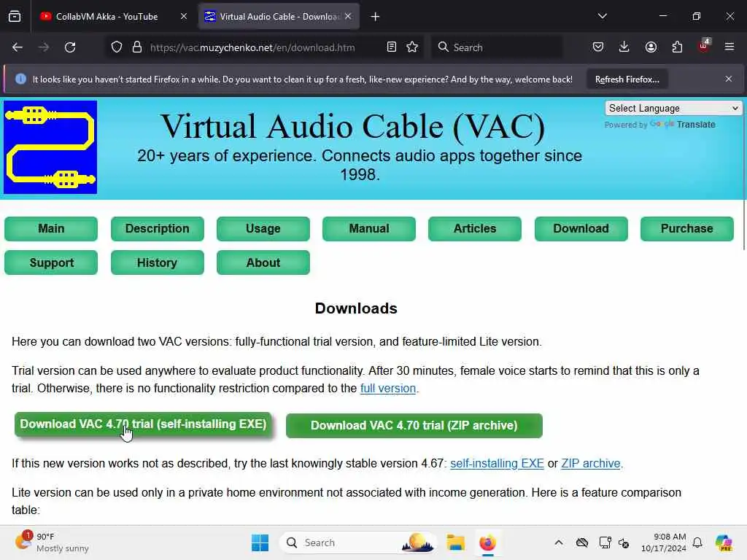Open Firefox application hamburger menu

(x=729, y=47)
